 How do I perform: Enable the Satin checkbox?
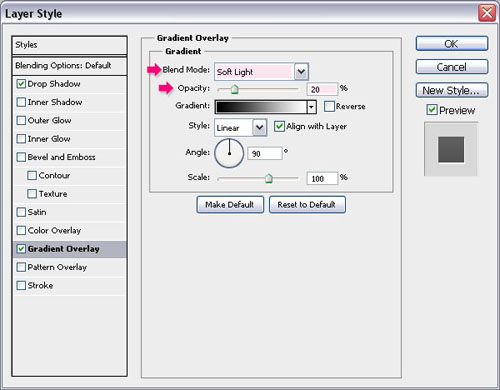pyautogui.click(x=21, y=212)
